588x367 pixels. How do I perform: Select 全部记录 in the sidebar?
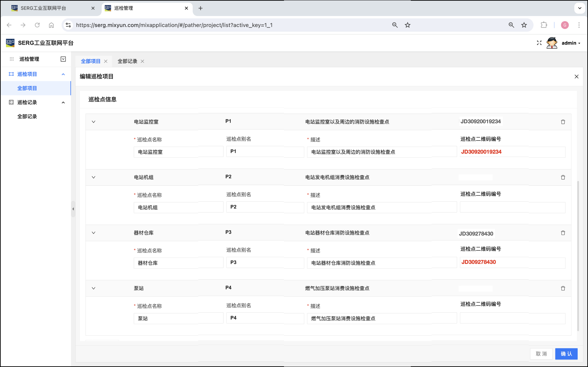pyautogui.click(x=27, y=117)
